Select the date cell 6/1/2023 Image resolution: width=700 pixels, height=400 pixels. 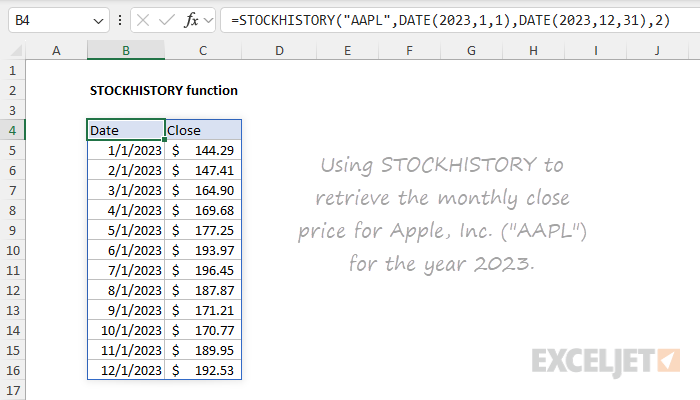pyautogui.click(x=126, y=250)
